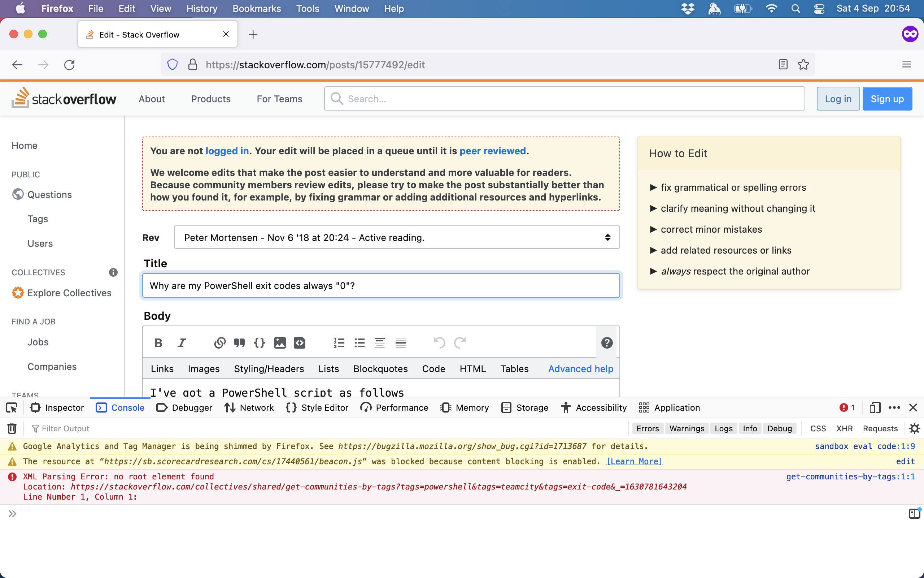Open the Style Editor tab
Screen dimensions: 924x578
tap(317, 408)
